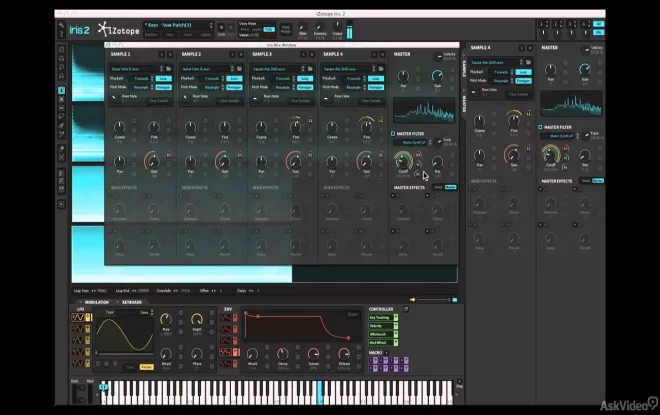Toggle Retrigger for Sample 1
The width and height of the screenshot is (660, 415).
[x=163, y=87]
